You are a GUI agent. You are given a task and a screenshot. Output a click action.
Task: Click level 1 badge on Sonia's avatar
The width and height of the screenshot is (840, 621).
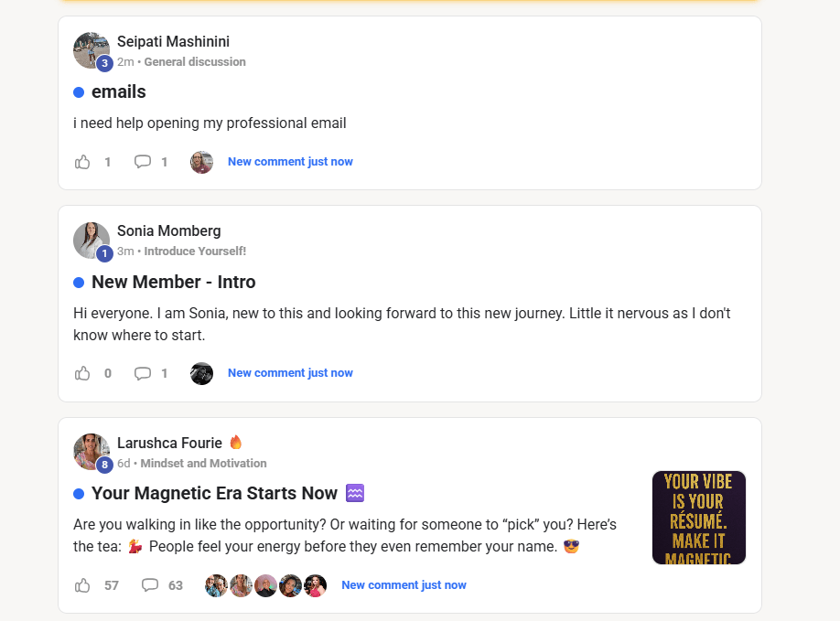[104, 253]
